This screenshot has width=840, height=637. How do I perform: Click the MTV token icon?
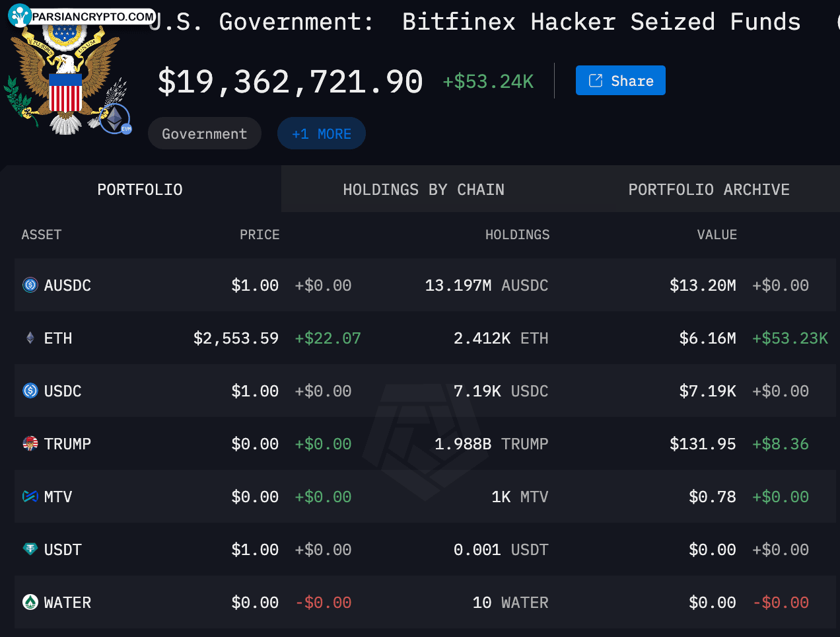point(30,496)
